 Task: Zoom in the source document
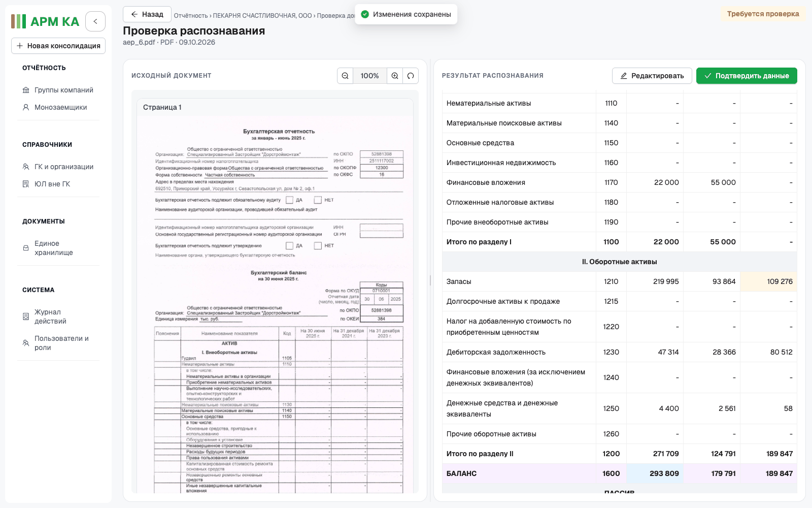(395, 76)
